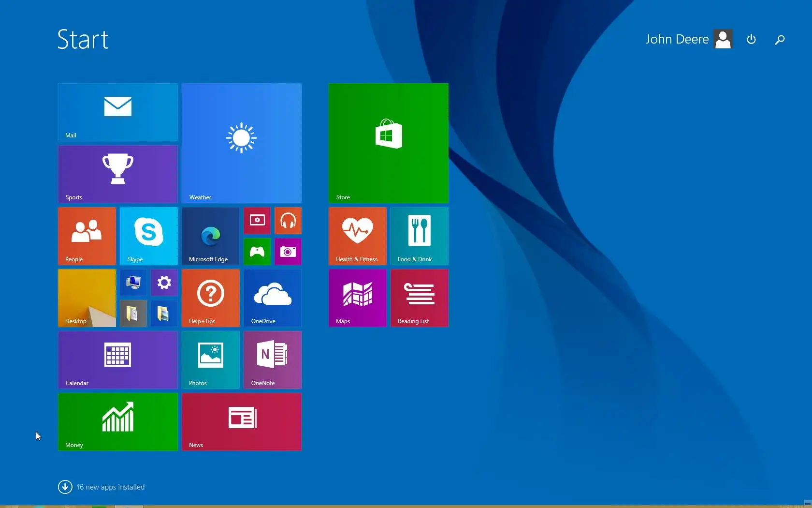The image size is (812, 508).
Task: Open the News app tile
Action: pyautogui.click(x=242, y=422)
